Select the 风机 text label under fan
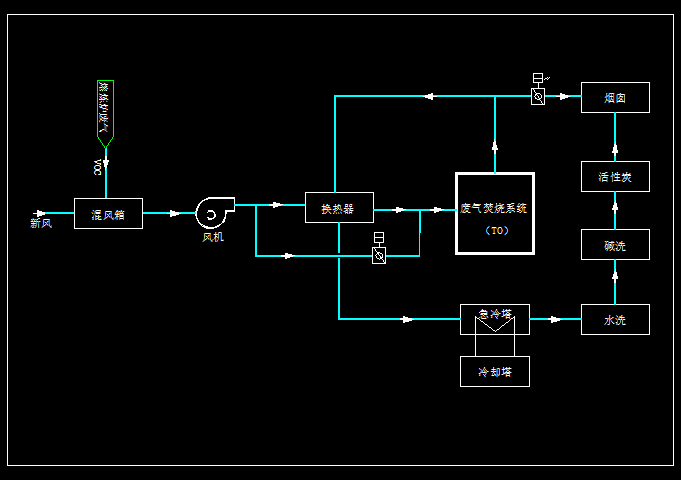 point(213,237)
